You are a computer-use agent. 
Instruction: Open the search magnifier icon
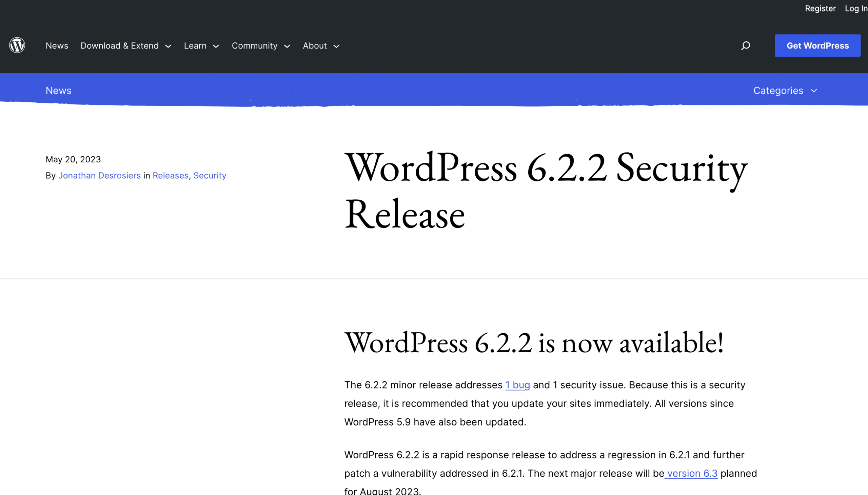(x=746, y=45)
